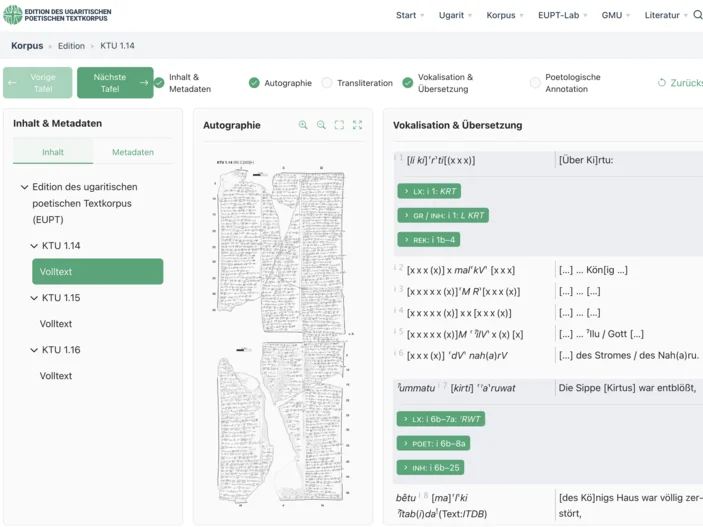Switch to the Metadaten tab
Viewport: 703px width, 527px height.
132,152
